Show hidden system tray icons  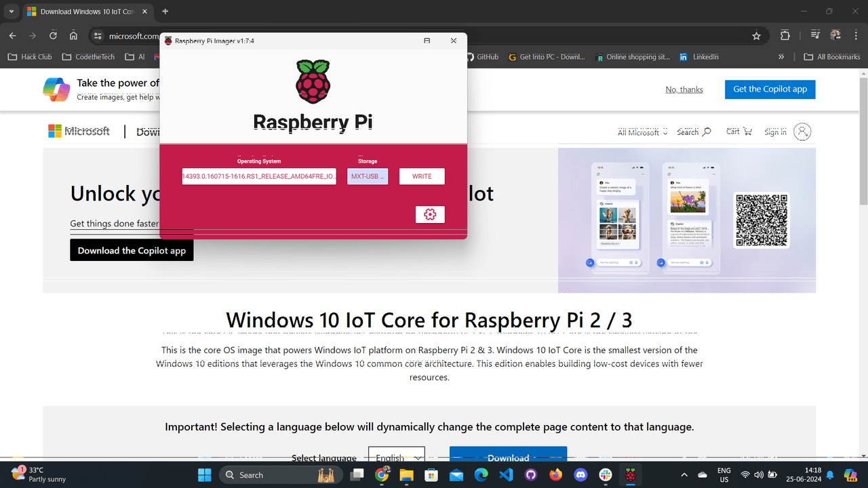pos(684,475)
